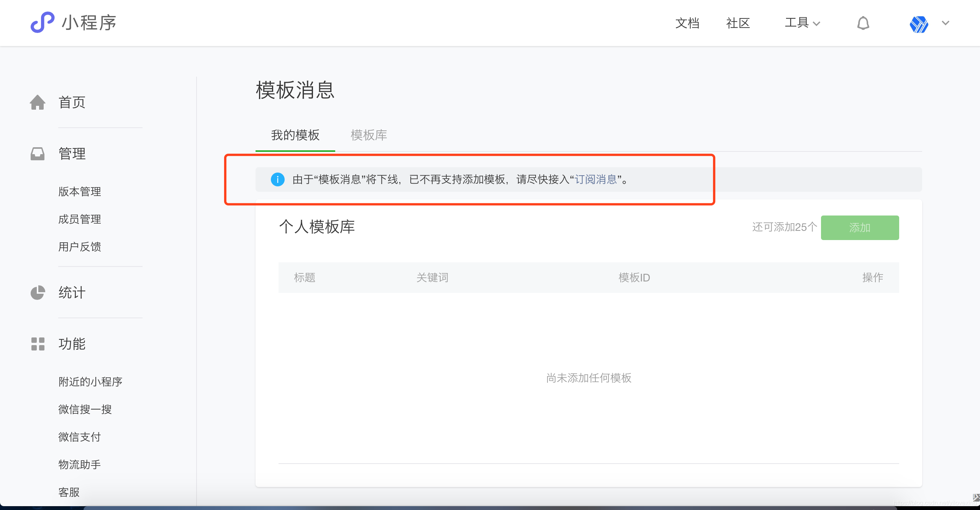Select 统计 in the sidebar
980x510 pixels.
point(72,293)
